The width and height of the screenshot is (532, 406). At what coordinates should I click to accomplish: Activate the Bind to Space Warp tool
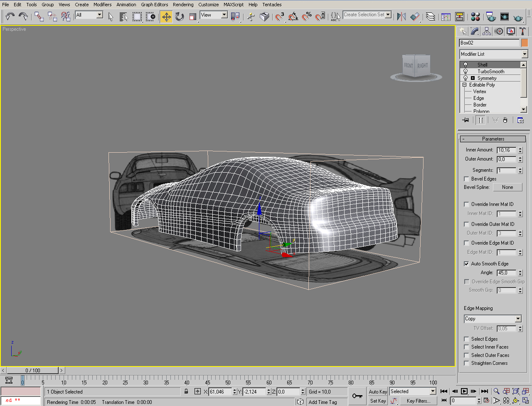[x=66, y=17]
